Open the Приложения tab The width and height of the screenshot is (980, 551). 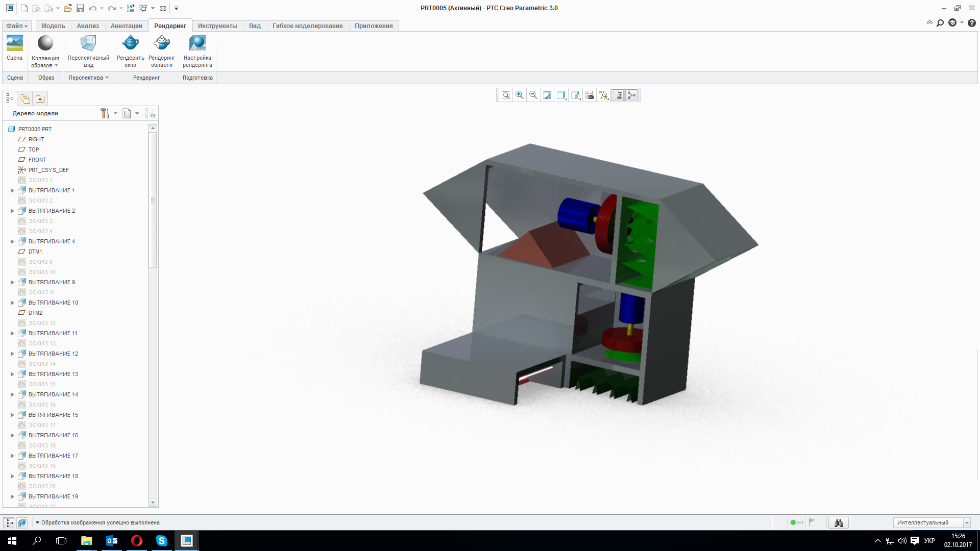pos(374,26)
